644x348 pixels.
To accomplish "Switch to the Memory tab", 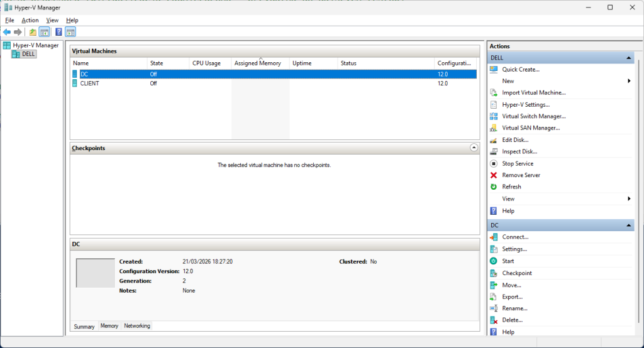I will (x=109, y=326).
